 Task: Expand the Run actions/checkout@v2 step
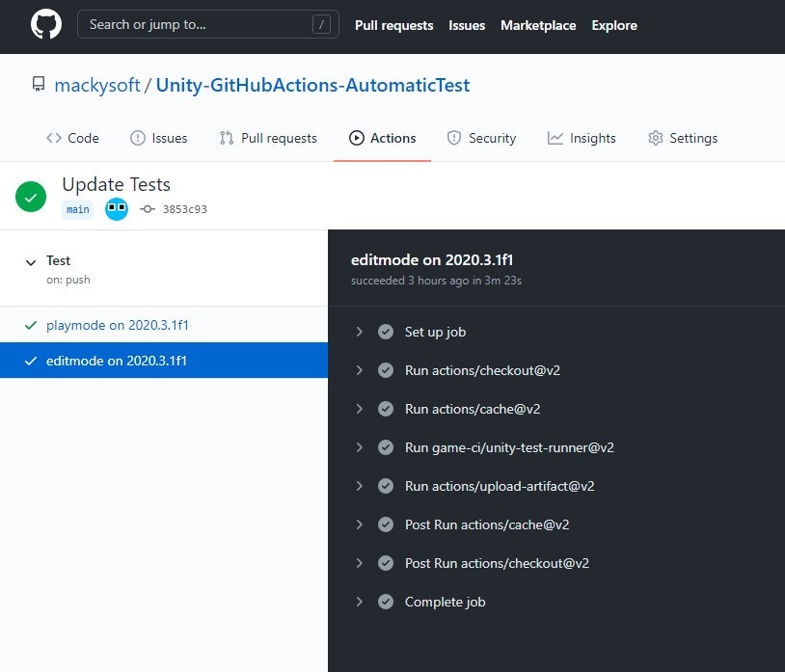359,370
